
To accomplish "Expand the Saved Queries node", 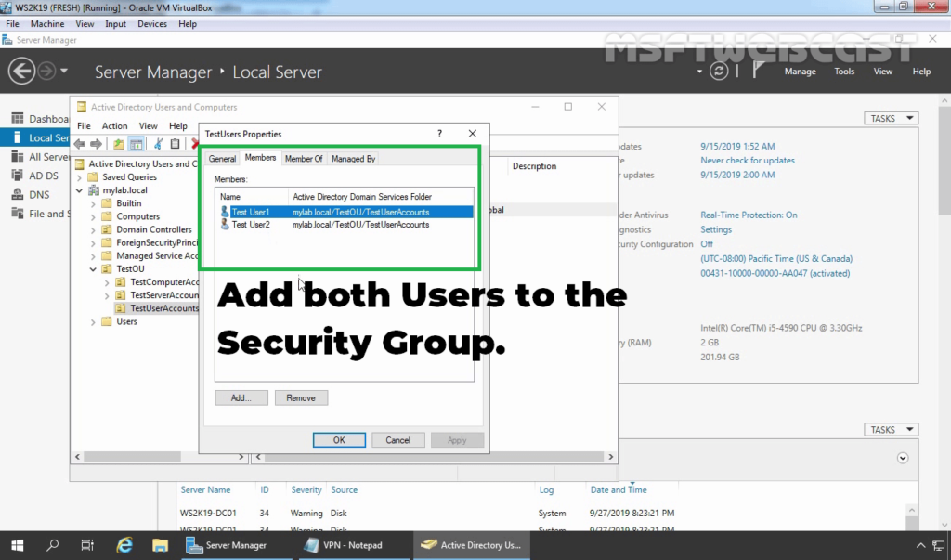I will (x=80, y=177).
